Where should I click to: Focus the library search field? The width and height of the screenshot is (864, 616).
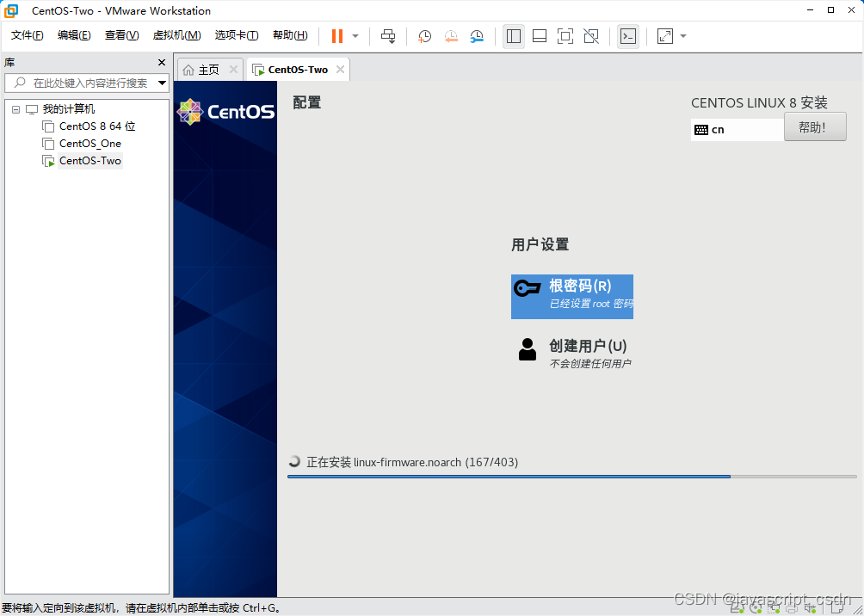[87, 83]
